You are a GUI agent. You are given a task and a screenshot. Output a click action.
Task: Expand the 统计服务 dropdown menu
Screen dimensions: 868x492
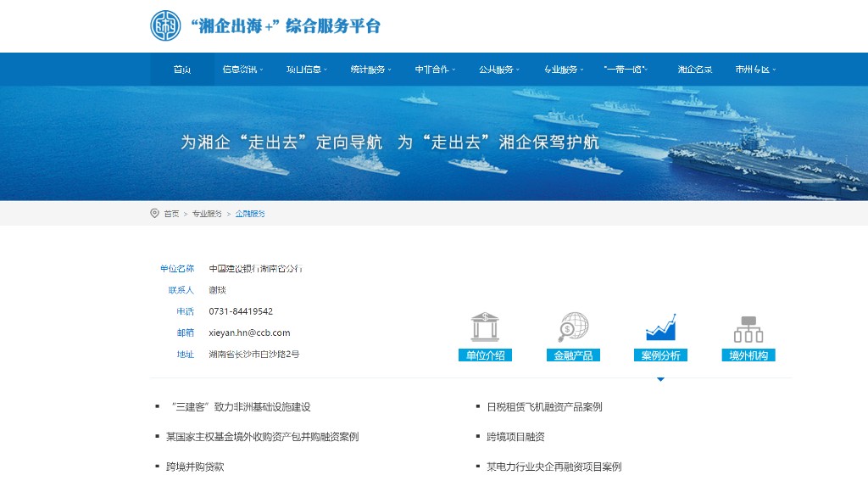370,70
